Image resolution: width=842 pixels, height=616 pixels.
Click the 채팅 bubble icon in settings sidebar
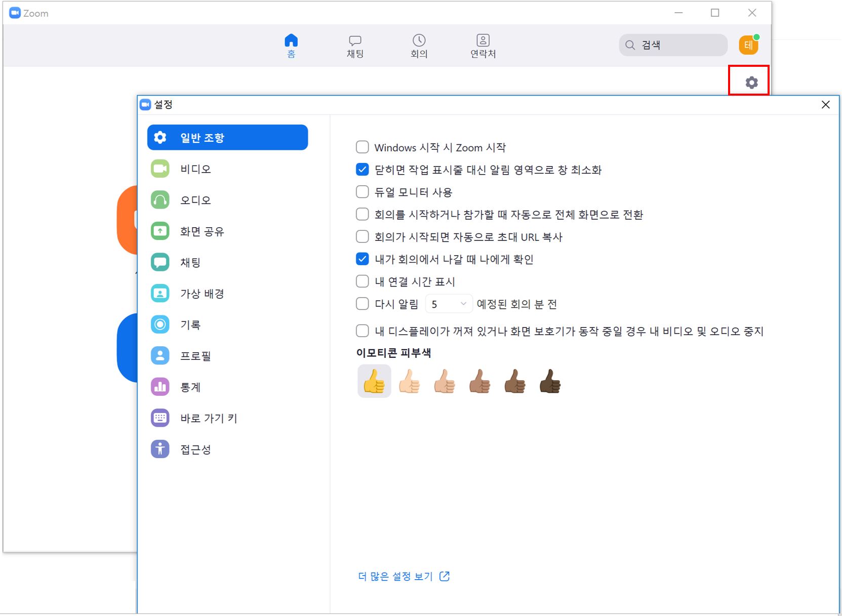(160, 262)
